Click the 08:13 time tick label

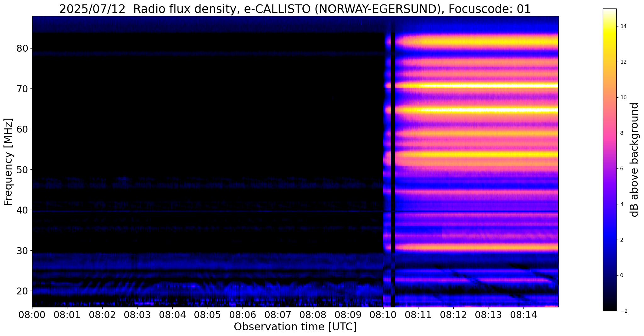click(488, 315)
